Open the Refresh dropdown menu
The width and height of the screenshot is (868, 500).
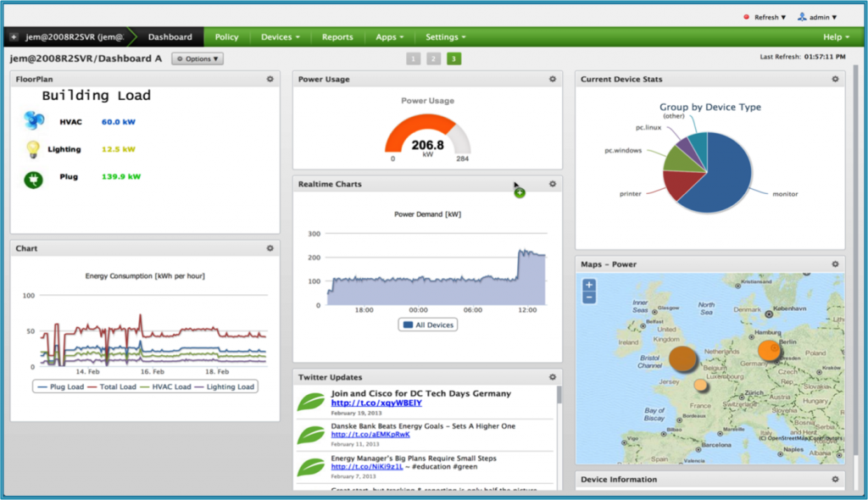[x=765, y=17]
